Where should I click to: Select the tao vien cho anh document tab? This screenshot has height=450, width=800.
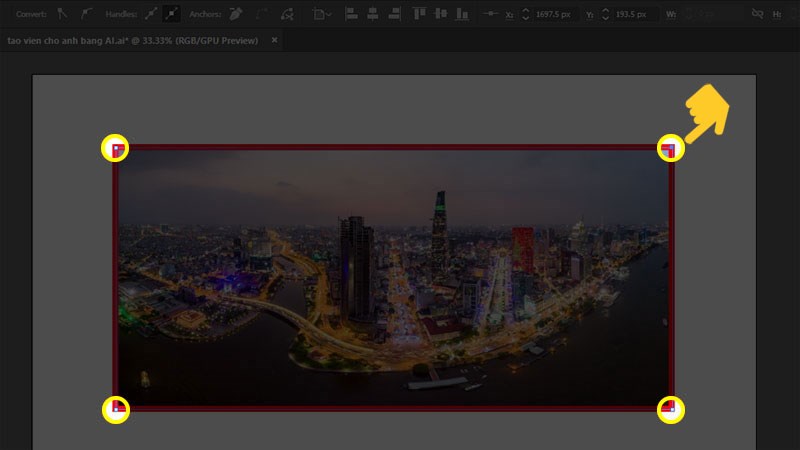pos(132,40)
